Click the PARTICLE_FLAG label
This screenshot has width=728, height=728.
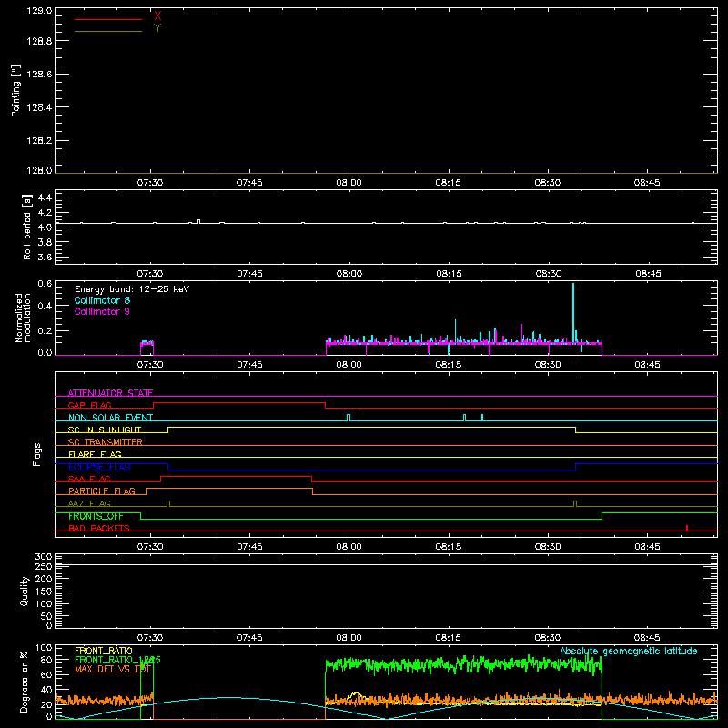(x=102, y=490)
